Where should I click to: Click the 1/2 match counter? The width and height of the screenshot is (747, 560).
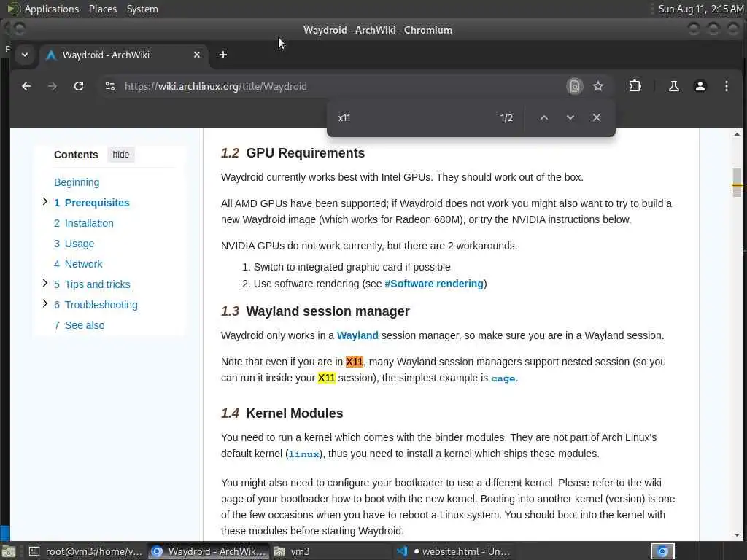[506, 117]
